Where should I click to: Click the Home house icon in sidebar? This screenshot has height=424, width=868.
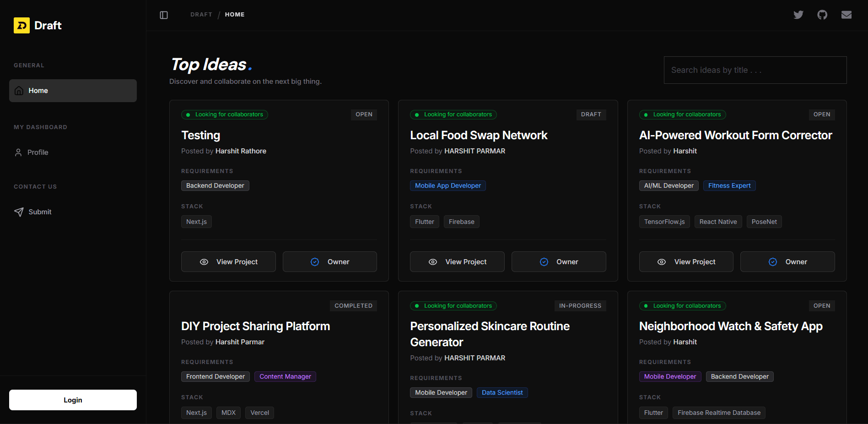coord(19,91)
